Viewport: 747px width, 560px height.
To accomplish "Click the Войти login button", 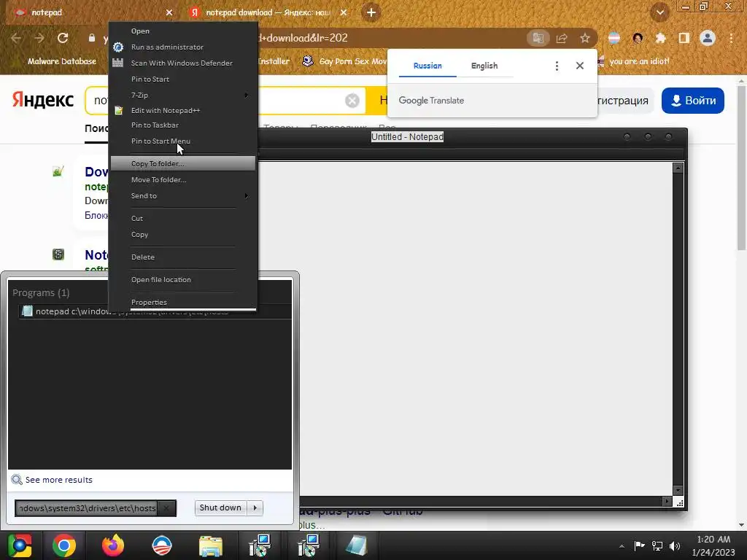I will (693, 101).
